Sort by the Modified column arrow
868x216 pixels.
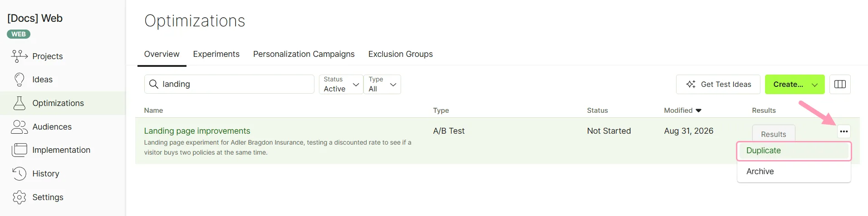[698, 111]
